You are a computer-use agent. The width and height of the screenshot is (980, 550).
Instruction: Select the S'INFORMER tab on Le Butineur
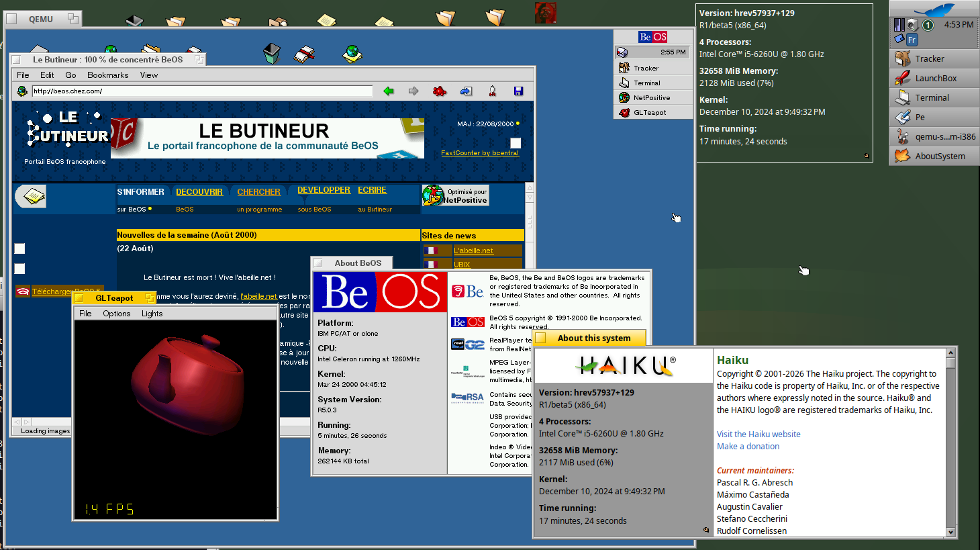click(x=140, y=192)
